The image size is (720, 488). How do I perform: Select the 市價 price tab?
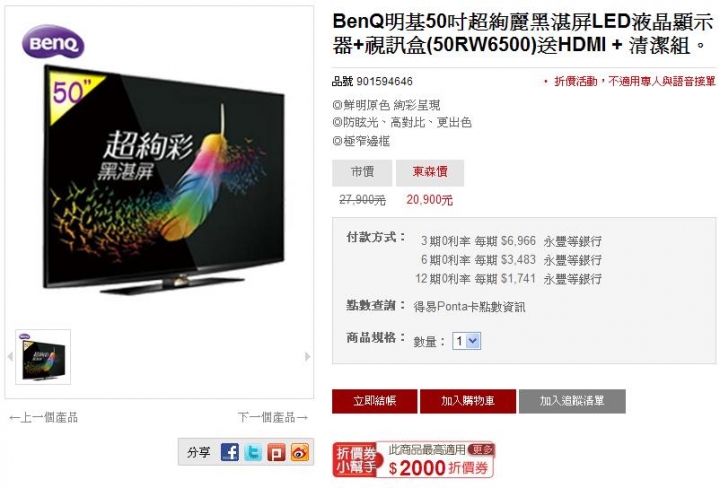coord(362,173)
